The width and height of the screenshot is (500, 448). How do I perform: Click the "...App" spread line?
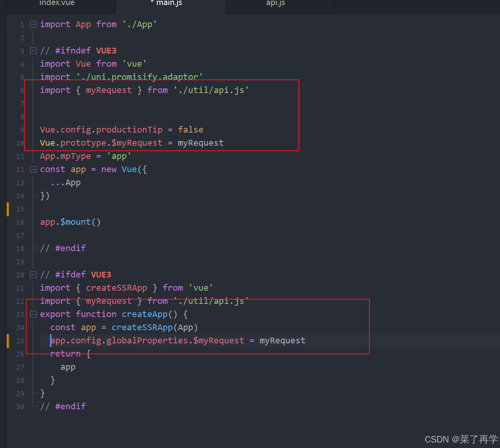66,183
